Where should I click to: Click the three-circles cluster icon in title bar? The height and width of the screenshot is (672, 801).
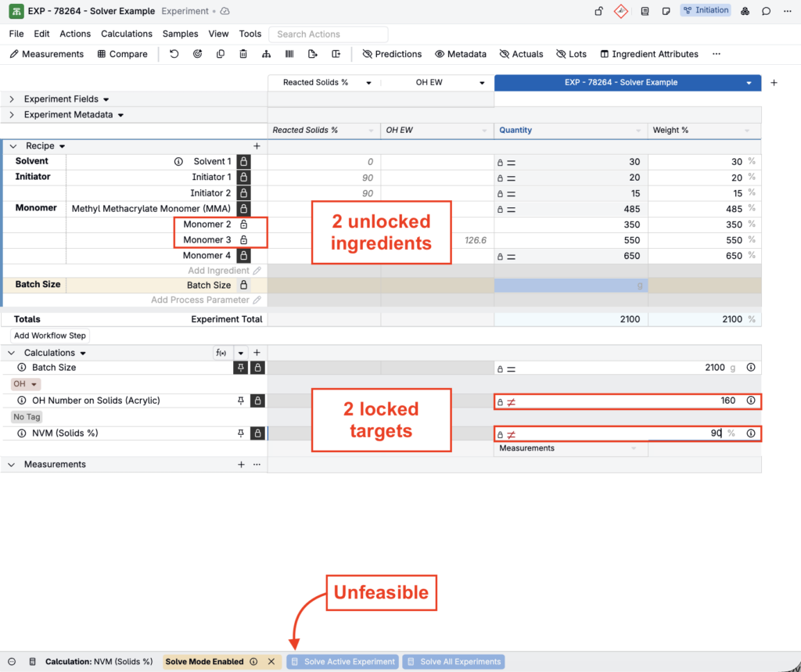(x=745, y=11)
